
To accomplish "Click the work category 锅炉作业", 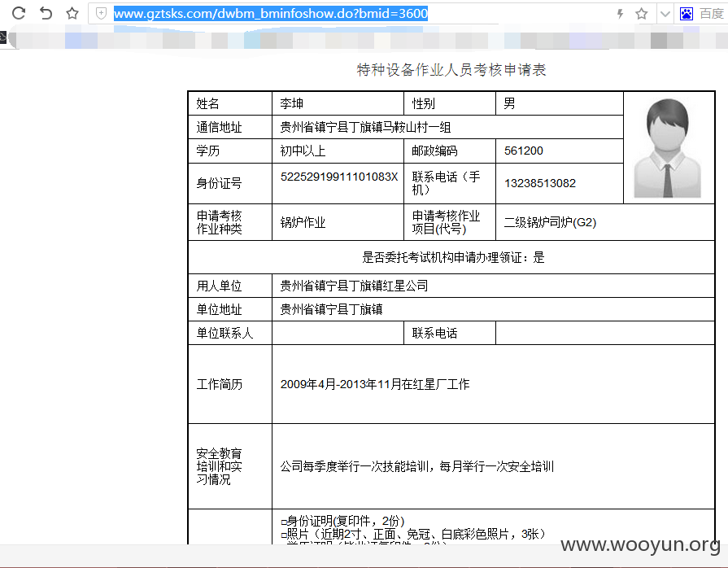I will (303, 222).
